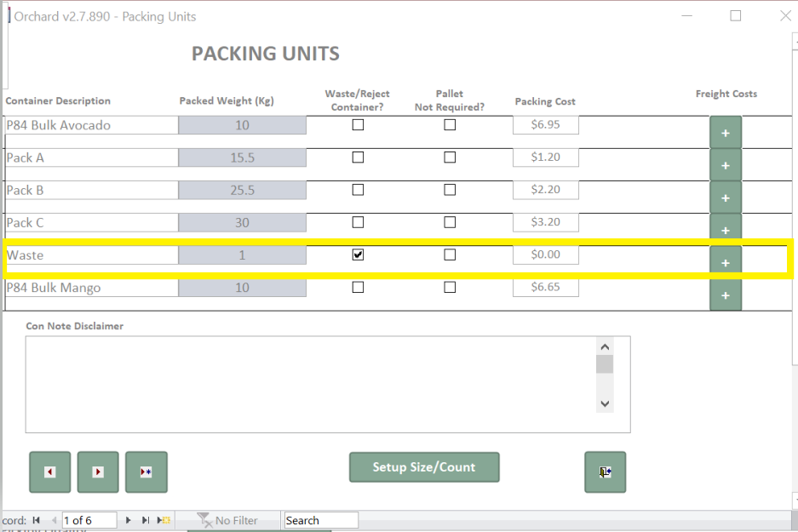Click the new record green button
Image resolution: width=798 pixels, height=532 pixels.
pos(146,472)
